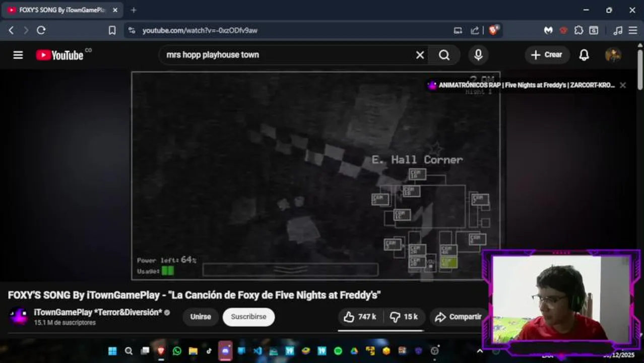Screen dimensions: 644x363
Task: Click the Crear button
Action: coord(547,55)
